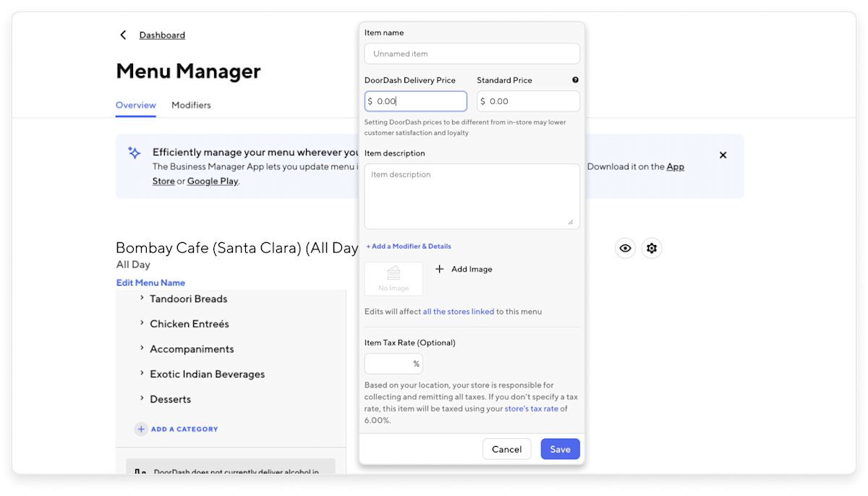Cancel the item edit dialog
This screenshot has width=868, height=496.
point(506,449)
